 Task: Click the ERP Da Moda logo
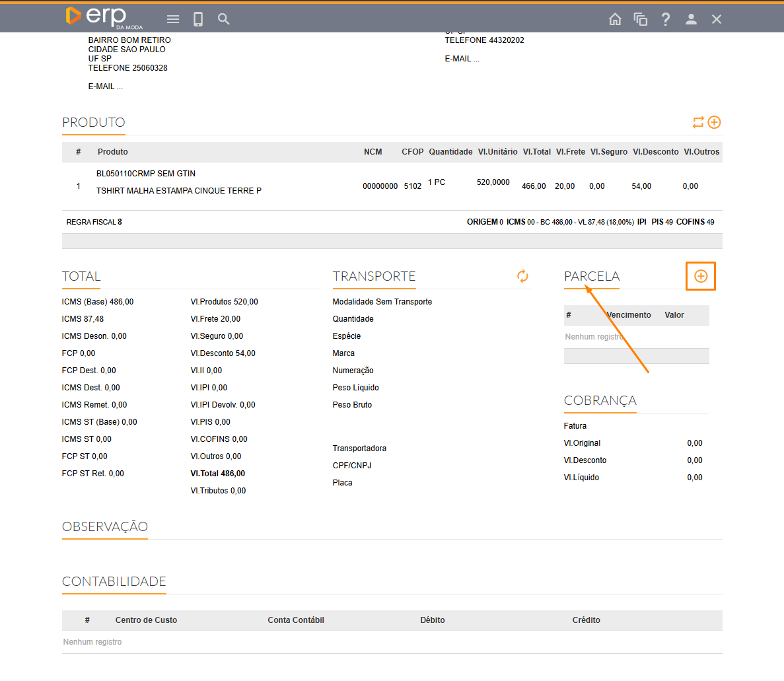coord(103,18)
